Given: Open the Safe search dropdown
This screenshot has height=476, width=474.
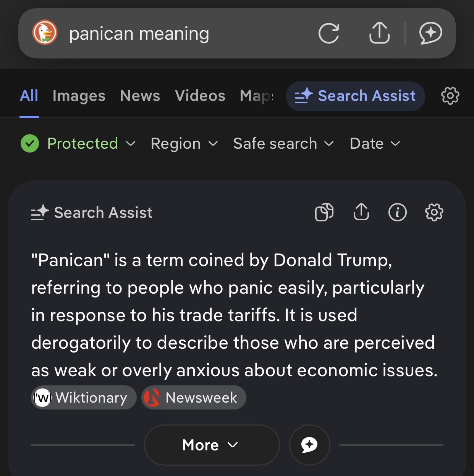Looking at the screenshot, I should click(283, 144).
